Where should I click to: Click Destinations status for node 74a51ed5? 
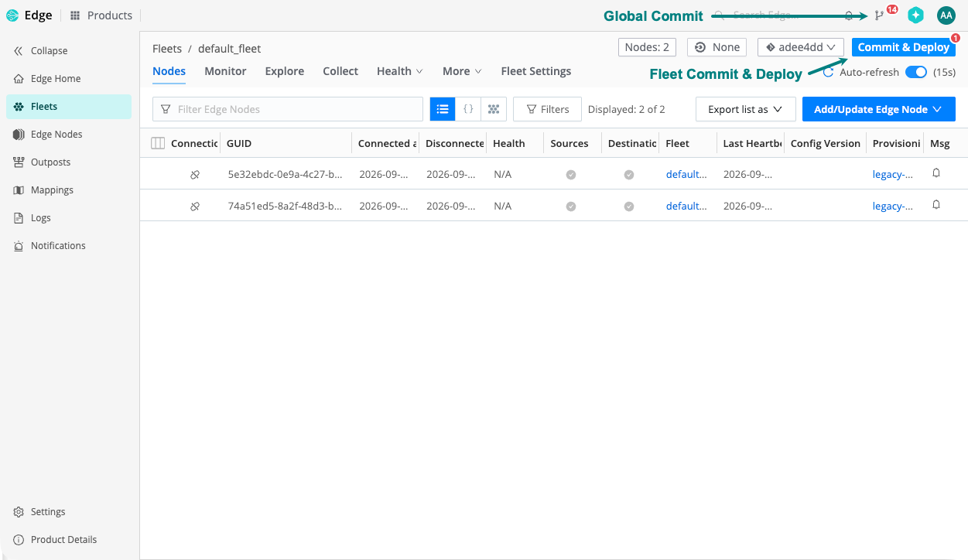coord(629,207)
